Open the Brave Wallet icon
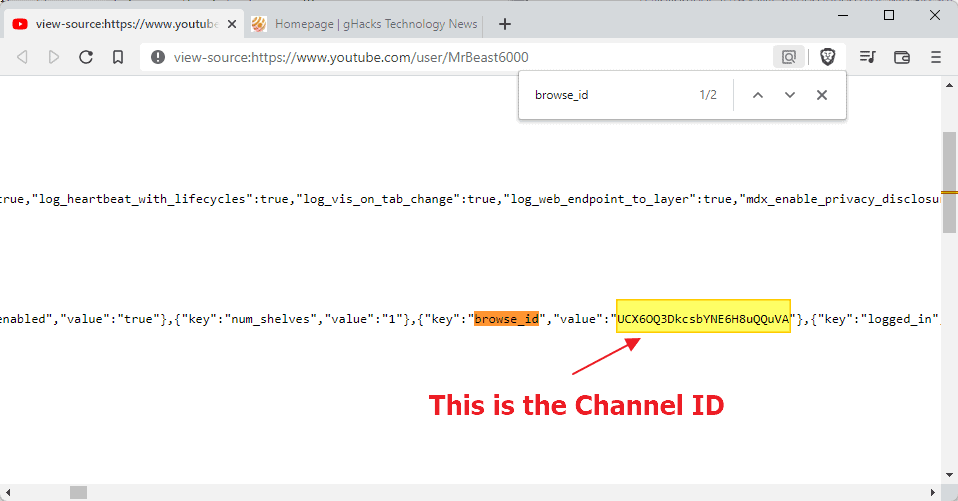This screenshot has height=501, width=958. (x=901, y=57)
